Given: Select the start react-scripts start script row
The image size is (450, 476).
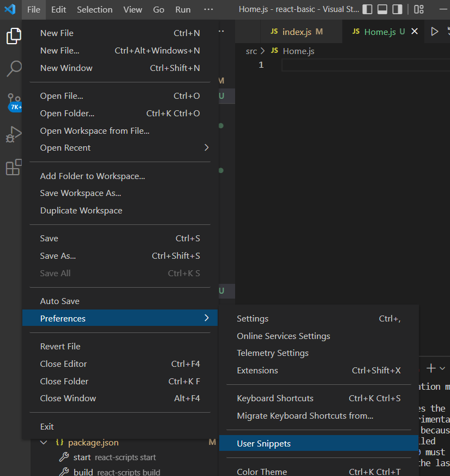Looking at the screenshot, I should tap(124, 457).
